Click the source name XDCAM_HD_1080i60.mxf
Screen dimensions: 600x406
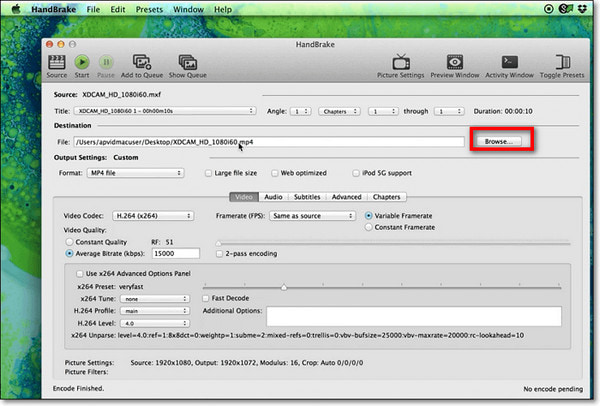[x=121, y=95]
